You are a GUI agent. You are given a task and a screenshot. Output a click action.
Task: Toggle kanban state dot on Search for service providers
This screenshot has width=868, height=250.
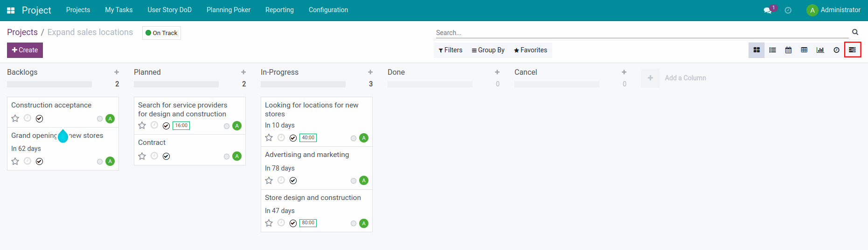(x=227, y=126)
